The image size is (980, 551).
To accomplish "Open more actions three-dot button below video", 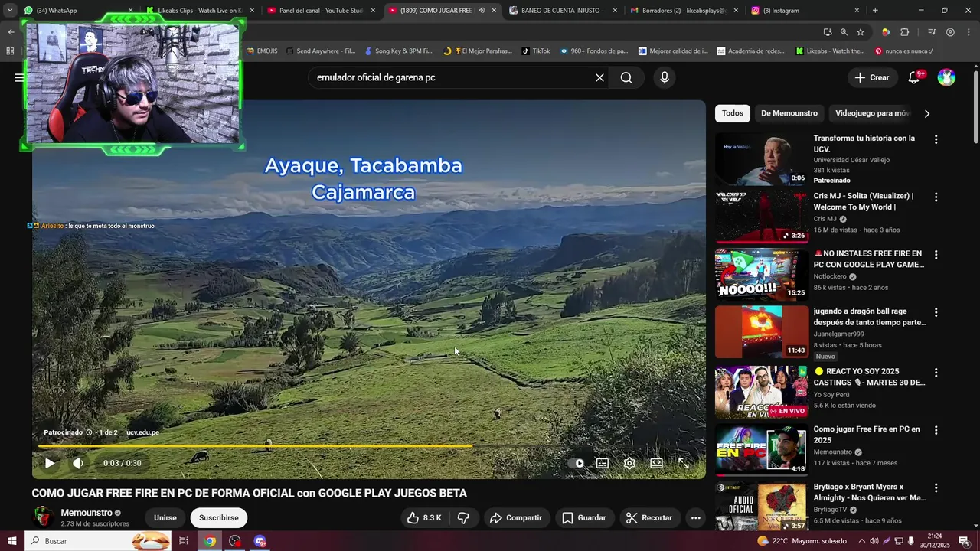I will 695,518.
